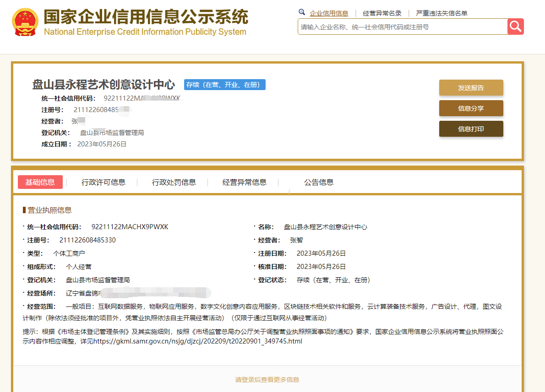Switch to the 经营异常信息 tab
545x392 pixels.
(x=245, y=183)
